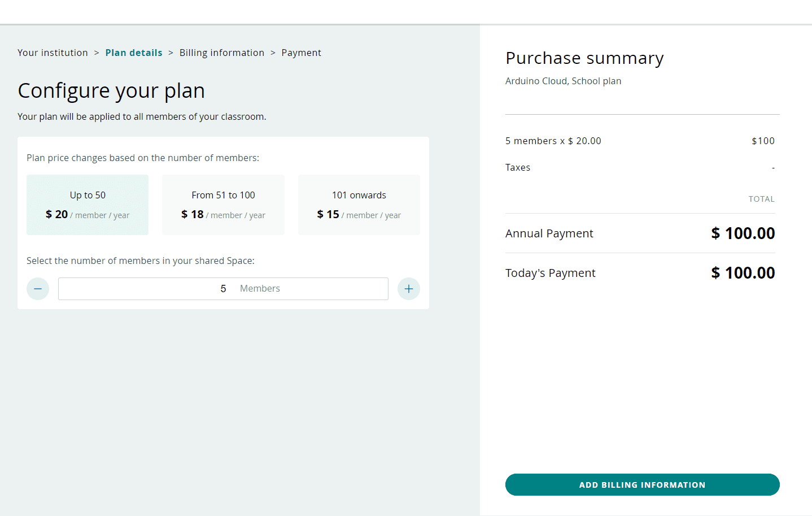The width and height of the screenshot is (812, 516).
Task: Navigate to Payment breadcrumb step
Action: (x=301, y=53)
